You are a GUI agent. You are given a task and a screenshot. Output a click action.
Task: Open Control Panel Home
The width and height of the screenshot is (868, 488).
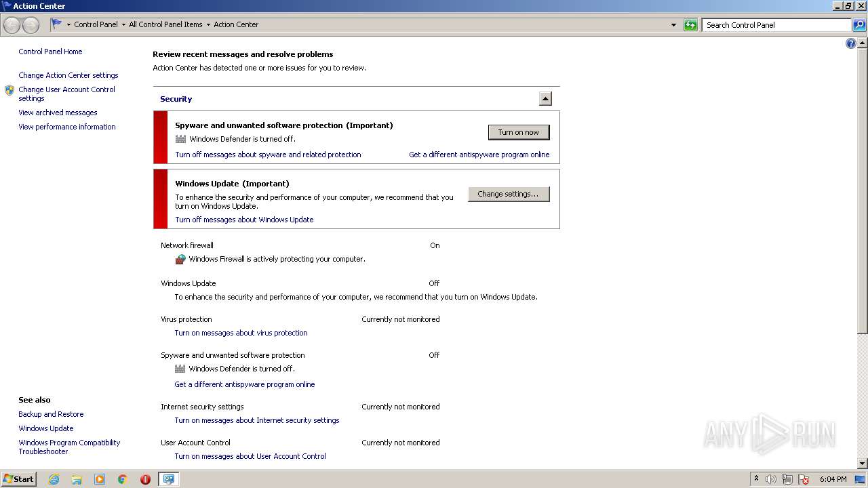50,52
